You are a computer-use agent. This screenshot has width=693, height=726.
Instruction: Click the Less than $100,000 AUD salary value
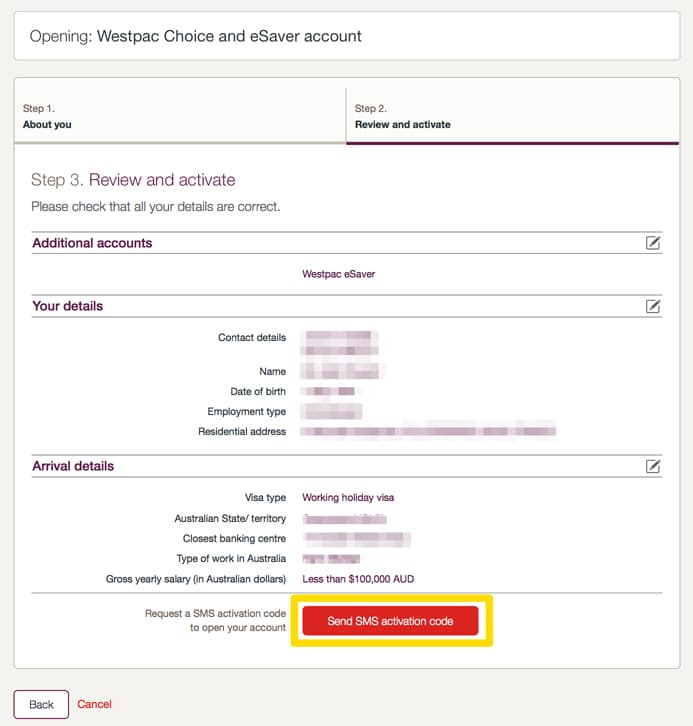click(x=358, y=579)
